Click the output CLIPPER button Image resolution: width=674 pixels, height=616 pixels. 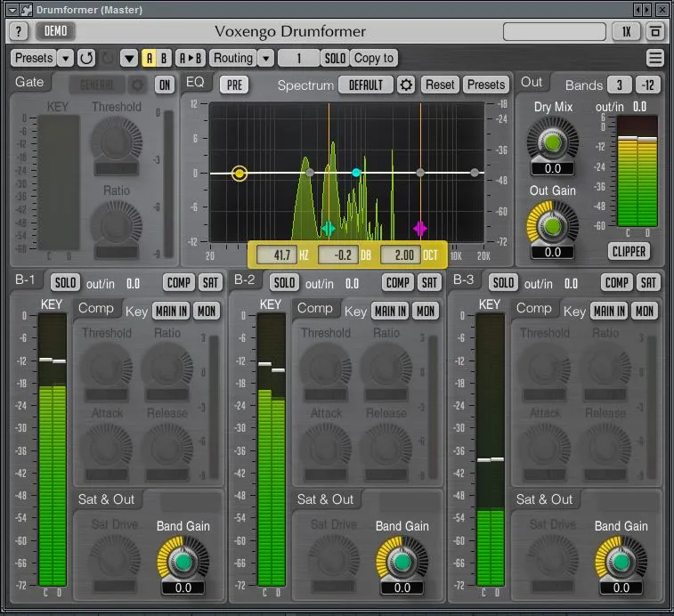click(x=629, y=251)
